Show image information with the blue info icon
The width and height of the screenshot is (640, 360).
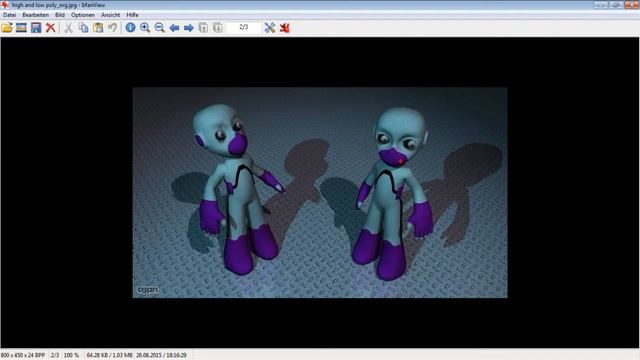pos(131,28)
